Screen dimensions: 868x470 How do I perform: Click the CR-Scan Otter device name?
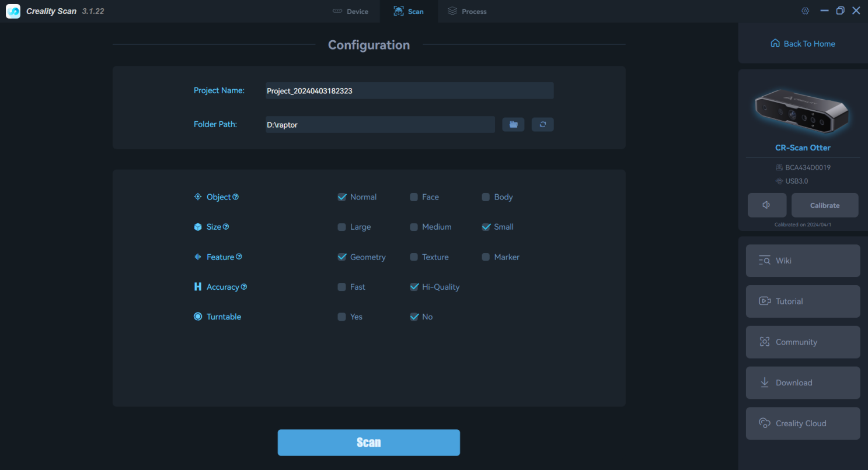click(803, 148)
